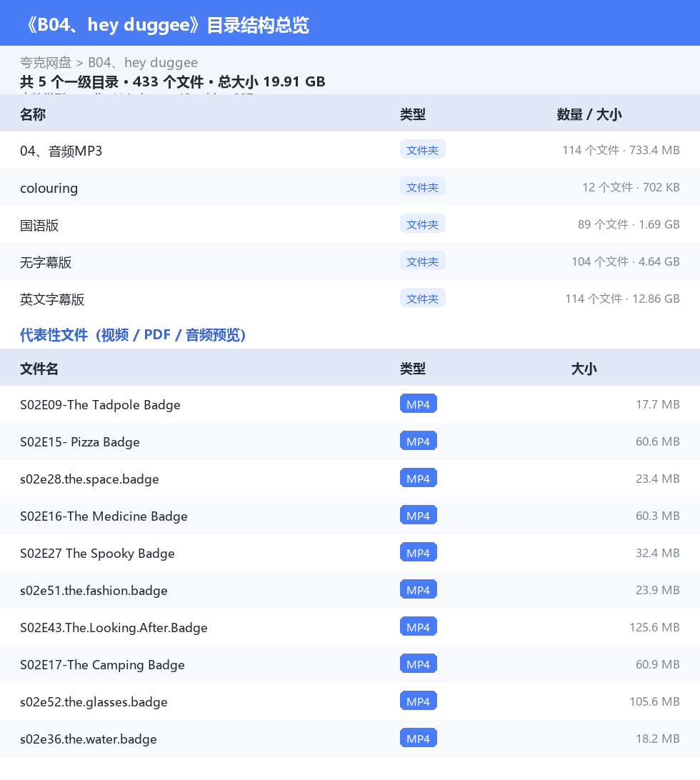Image resolution: width=700 pixels, height=780 pixels.
Task: Click the 代表性文件 section heading
Action: [x=133, y=335]
